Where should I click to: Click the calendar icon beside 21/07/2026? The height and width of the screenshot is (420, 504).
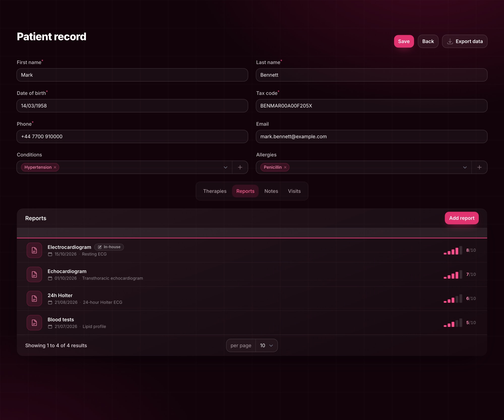(x=50, y=326)
